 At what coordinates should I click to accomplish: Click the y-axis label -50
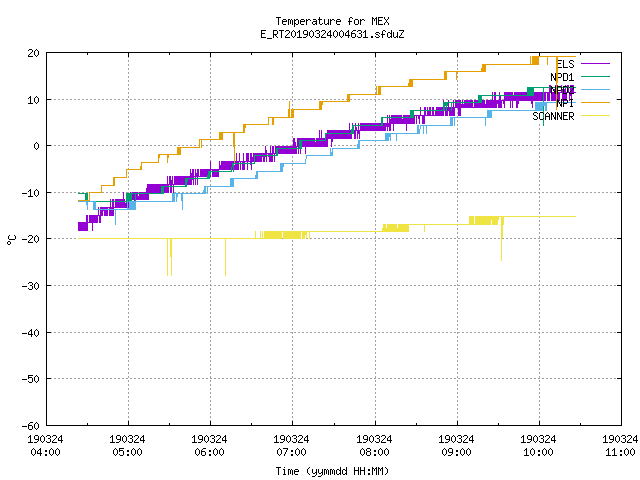(31, 379)
